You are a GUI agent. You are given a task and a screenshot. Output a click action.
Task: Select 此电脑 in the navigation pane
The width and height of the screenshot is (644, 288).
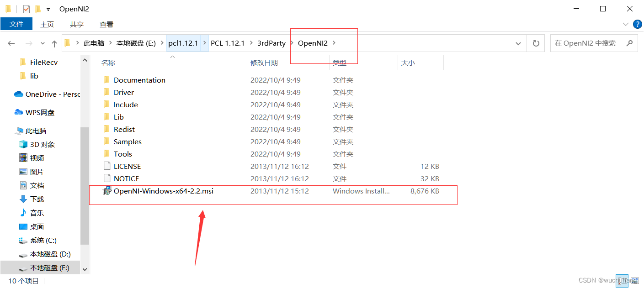point(36,131)
